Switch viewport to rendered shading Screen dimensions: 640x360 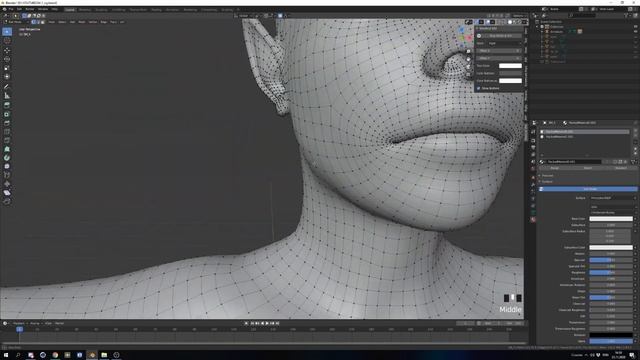coord(520,22)
